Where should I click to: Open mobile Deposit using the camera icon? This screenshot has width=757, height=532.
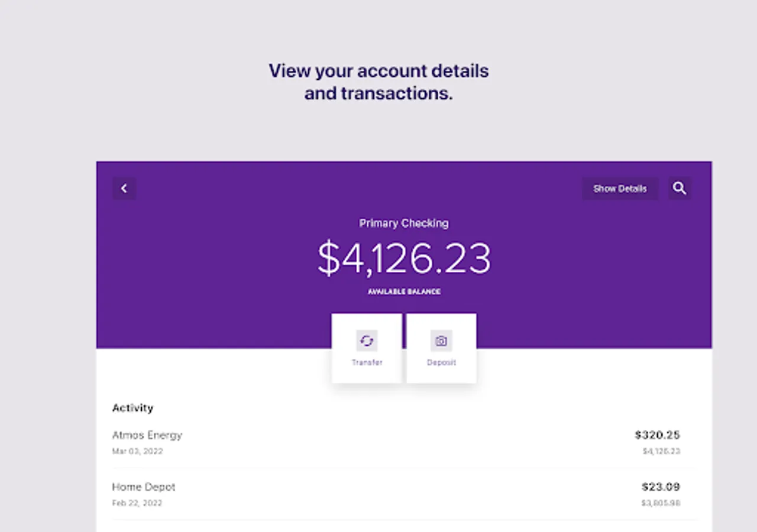441,340
